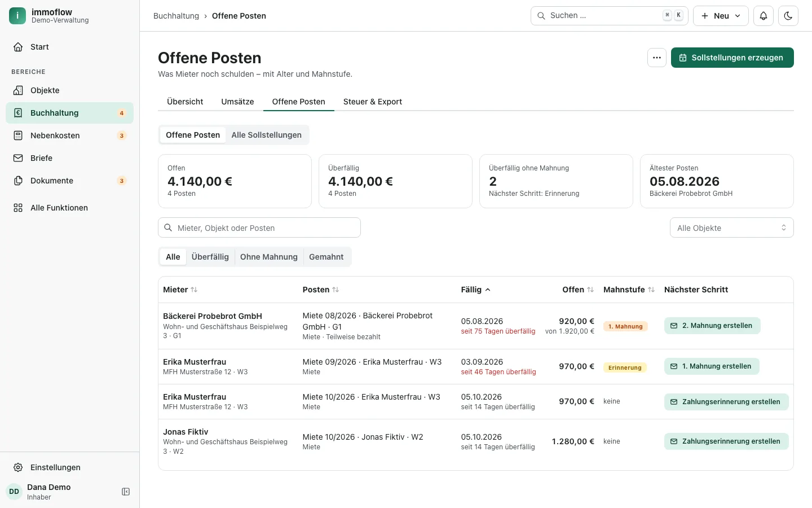Click amount 1.280,00 € in table

click(573, 441)
